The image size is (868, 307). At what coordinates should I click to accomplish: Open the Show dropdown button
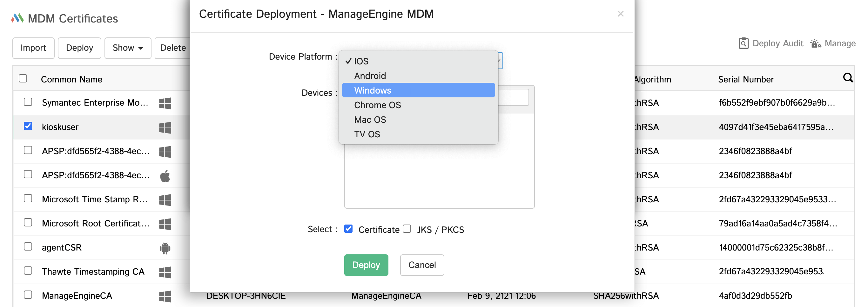click(x=128, y=48)
